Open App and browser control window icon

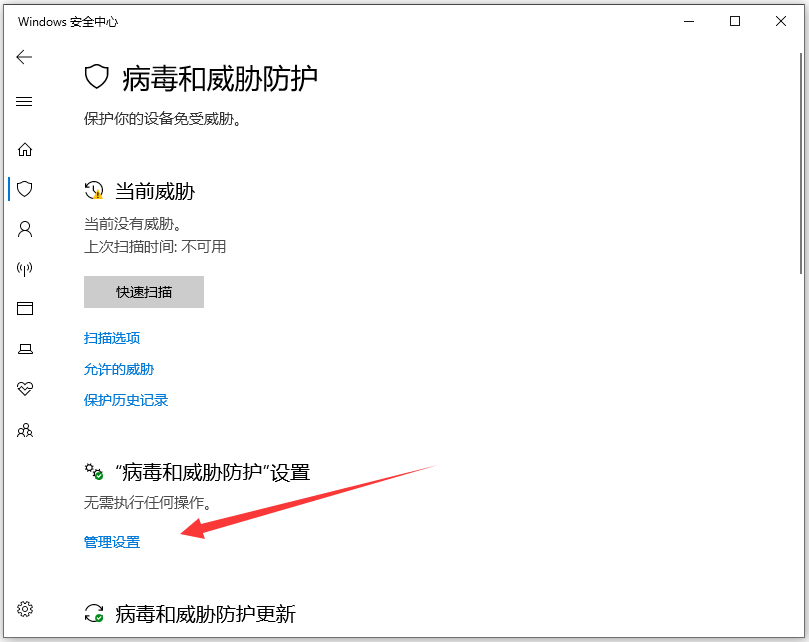click(x=25, y=309)
